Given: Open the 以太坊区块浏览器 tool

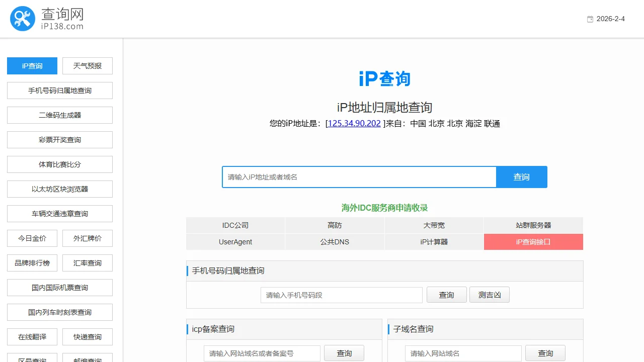Looking at the screenshot, I should [59, 189].
